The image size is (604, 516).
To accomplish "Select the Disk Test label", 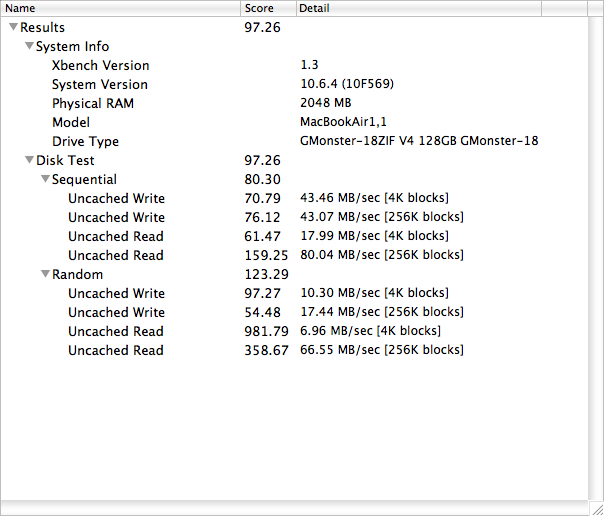I will [x=65, y=160].
